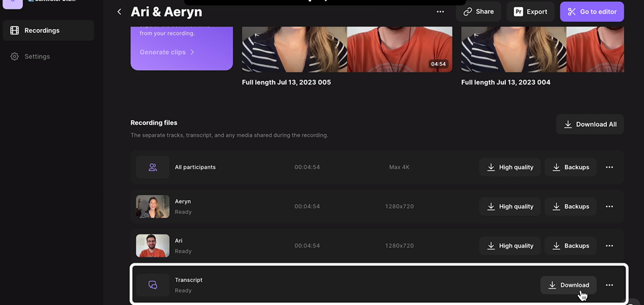Click the Download All button
The height and width of the screenshot is (305, 644).
pyautogui.click(x=590, y=124)
